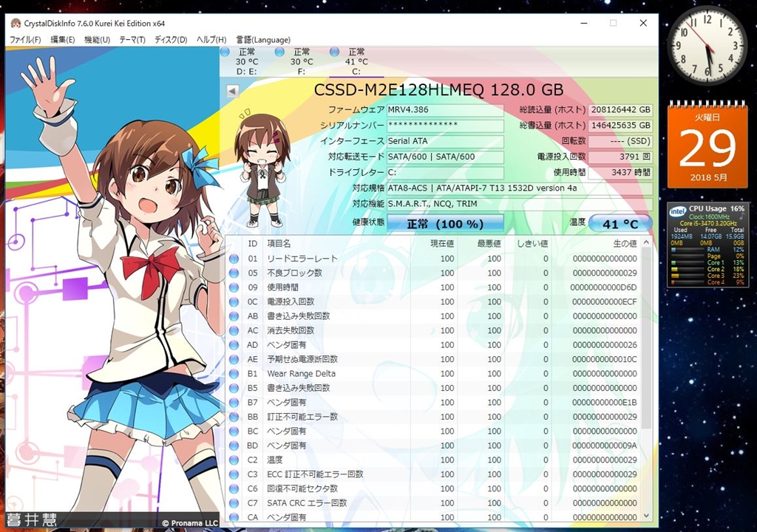Select raw value 0000000000D6D
This screenshot has width=757, height=532.
(x=603, y=287)
